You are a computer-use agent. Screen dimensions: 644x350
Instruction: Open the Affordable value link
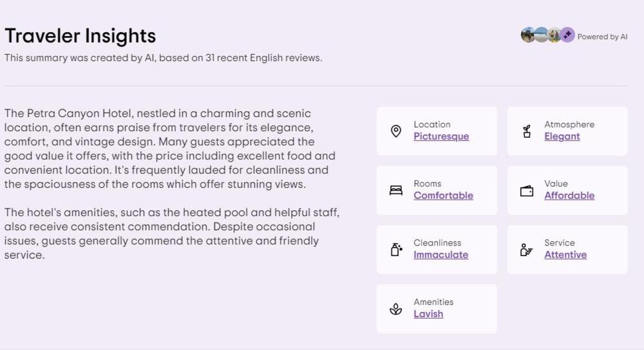coord(569,196)
